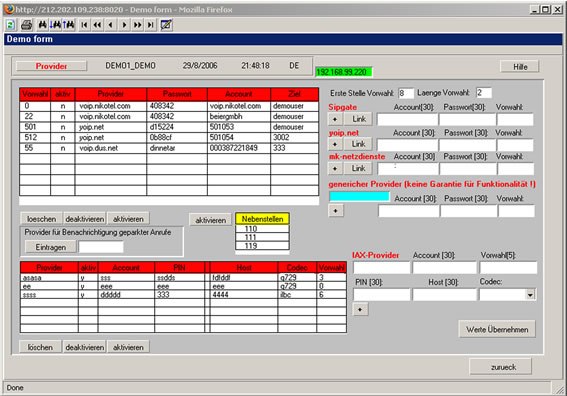This screenshot has height=396, width=567.
Task: Go to previous record arrow
Action: point(111,25)
